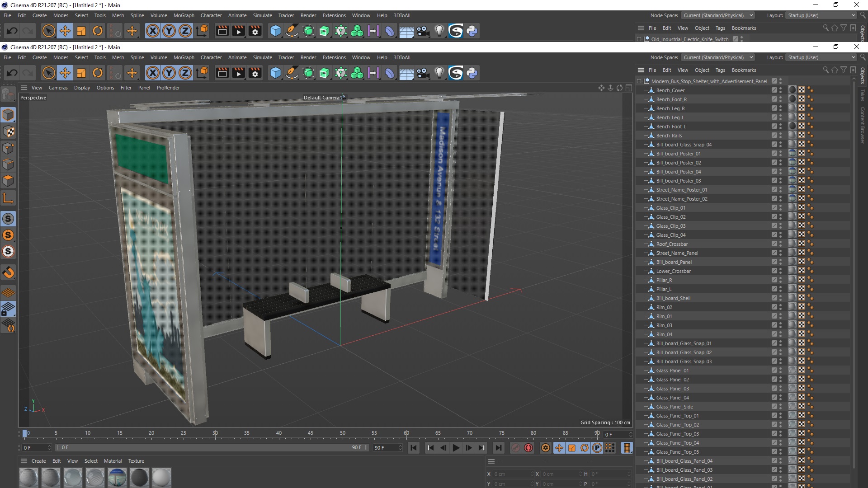Viewport: 868px width, 488px height.
Task: Toggle the Workplane grid icon in left palette
Action: click(8, 293)
